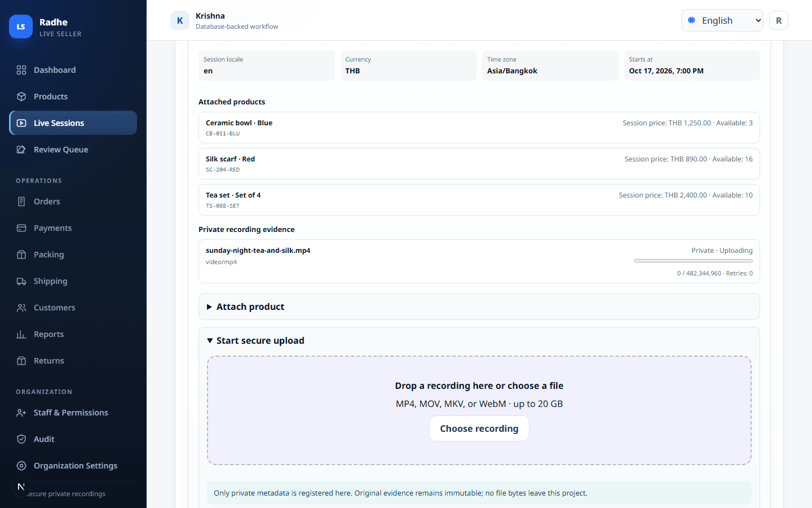Image resolution: width=812 pixels, height=508 pixels.
Task: Click the LS Radhe logo icon
Action: coord(21,27)
